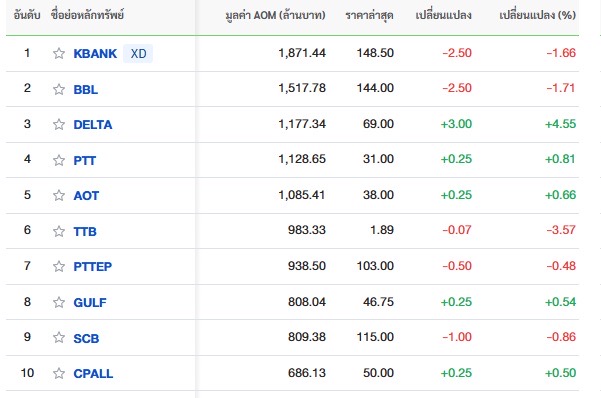Open the KBANK stock link
Image resolution: width=601 pixels, height=398 pixels.
95,54
